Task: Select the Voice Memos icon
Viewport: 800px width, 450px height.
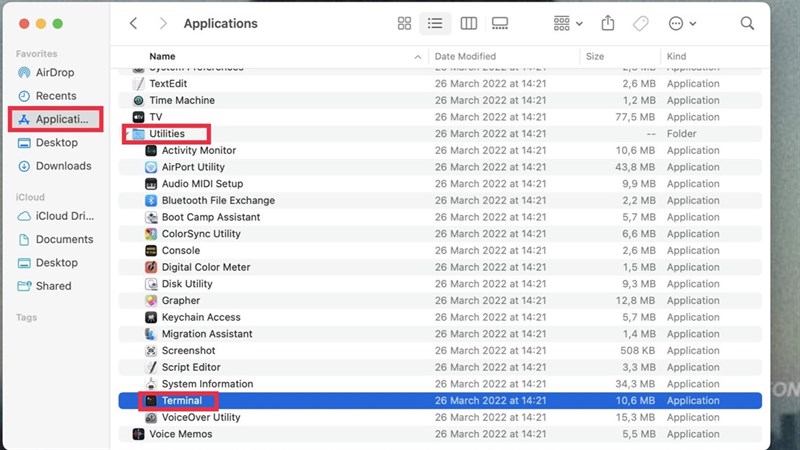Action: pyautogui.click(x=138, y=434)
